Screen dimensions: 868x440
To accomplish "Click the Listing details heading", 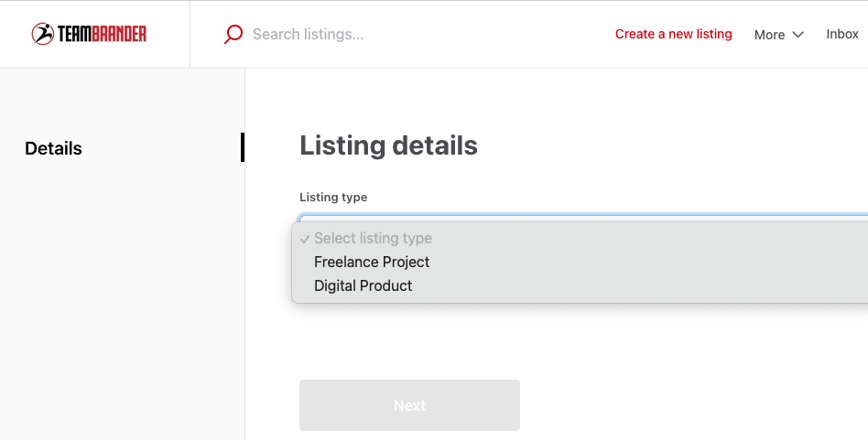I will pos(388,145).
